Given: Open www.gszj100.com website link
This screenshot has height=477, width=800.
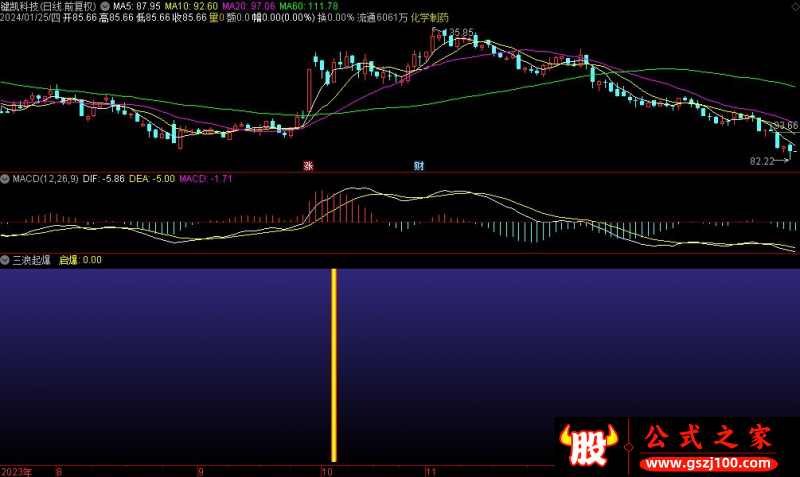Looking at the screenshot, I should click(x=706, y=464).
